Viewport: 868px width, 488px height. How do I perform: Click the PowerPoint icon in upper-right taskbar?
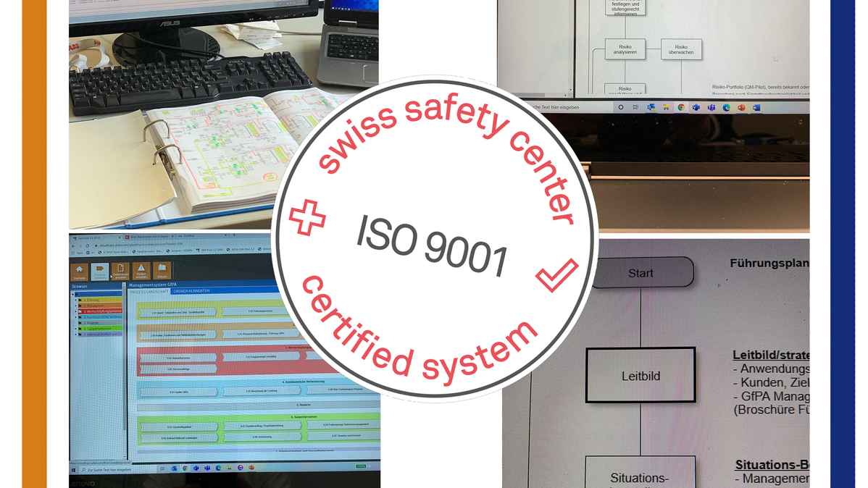click(x=741, y=107)
